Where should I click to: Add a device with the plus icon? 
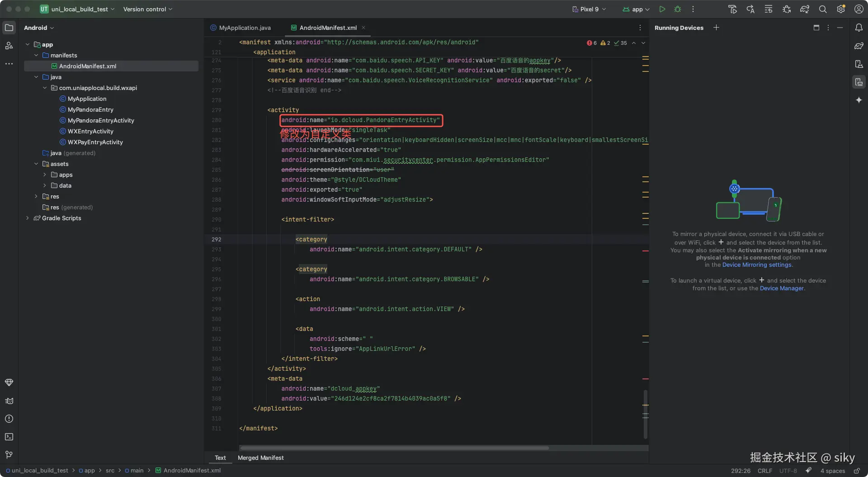pyautogui.click(x=716, y=28)
